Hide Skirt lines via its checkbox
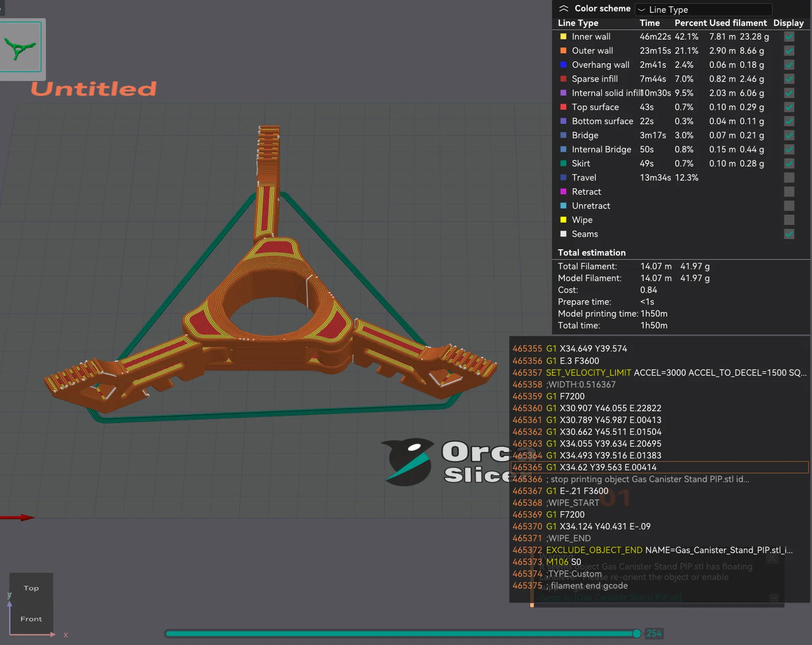812x645 pixels. pyautogui.click(x=789, y=164)
